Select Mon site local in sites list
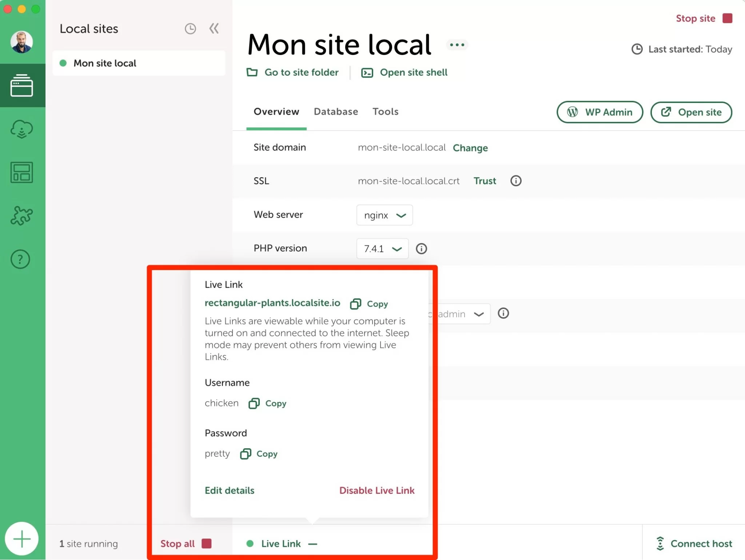The height and width of the screenshot is (560, 745). tap(139, 63)
